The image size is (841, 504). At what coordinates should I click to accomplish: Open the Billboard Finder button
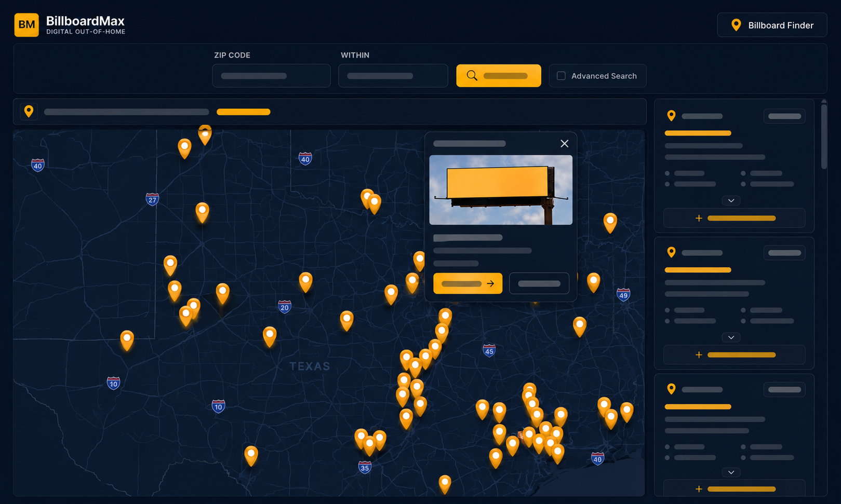click(x=772, y=25)
